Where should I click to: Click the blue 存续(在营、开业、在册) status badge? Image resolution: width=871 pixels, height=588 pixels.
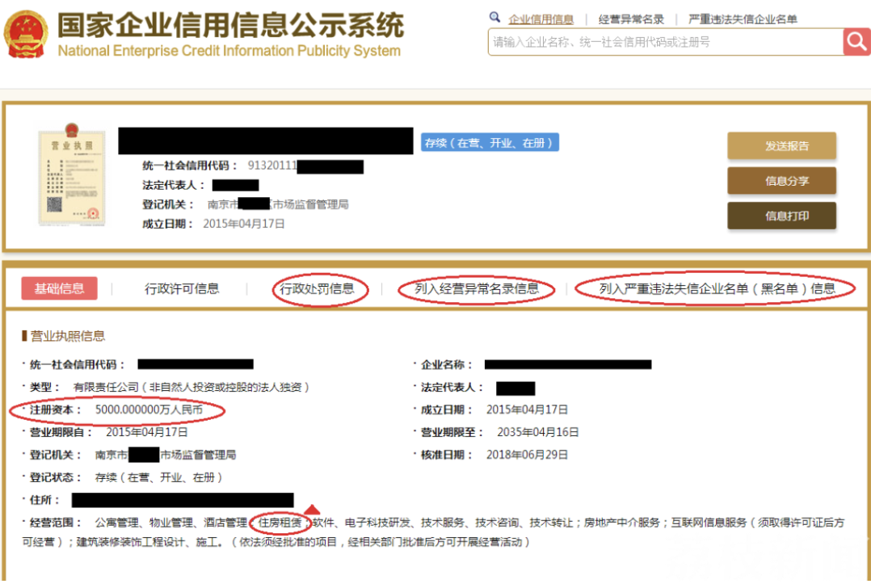pyautogui.click(x=490, y=143)
